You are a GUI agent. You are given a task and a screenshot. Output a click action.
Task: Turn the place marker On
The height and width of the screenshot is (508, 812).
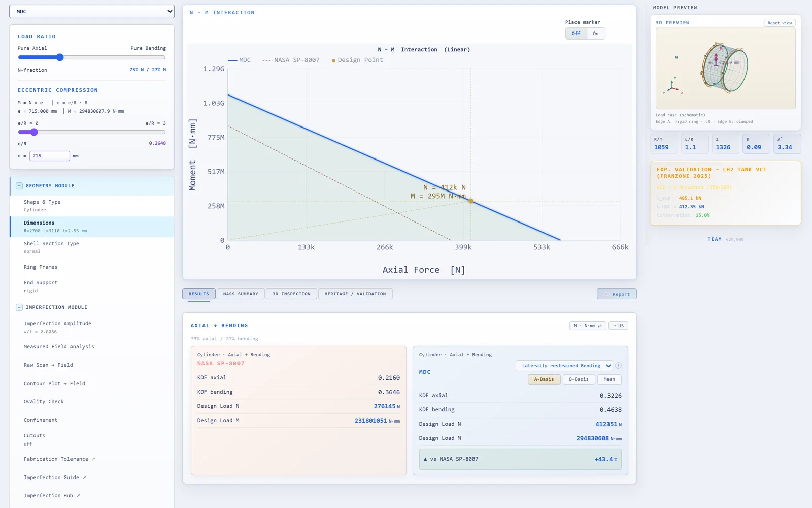596,34
